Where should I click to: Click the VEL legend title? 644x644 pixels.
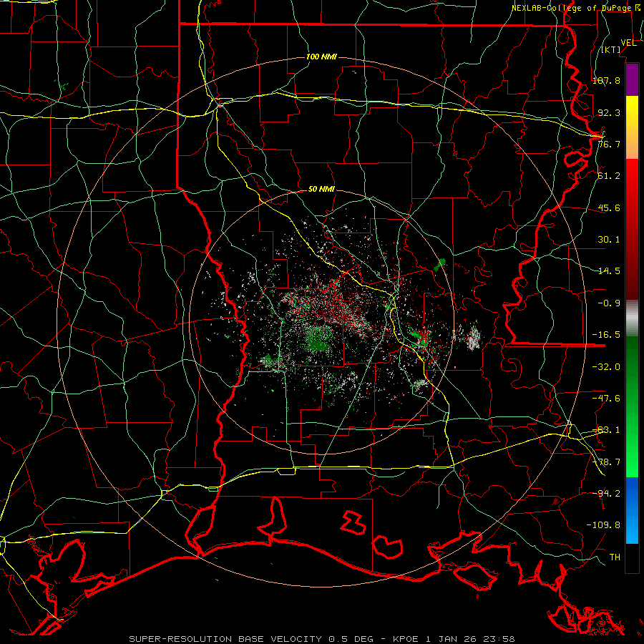(628, 43)
